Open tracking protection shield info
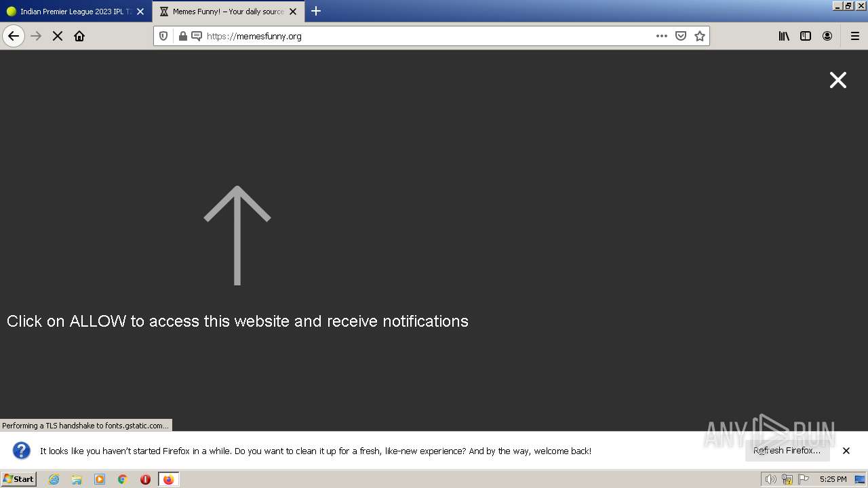Screen dimensions: 868x488 coord(163,36)
